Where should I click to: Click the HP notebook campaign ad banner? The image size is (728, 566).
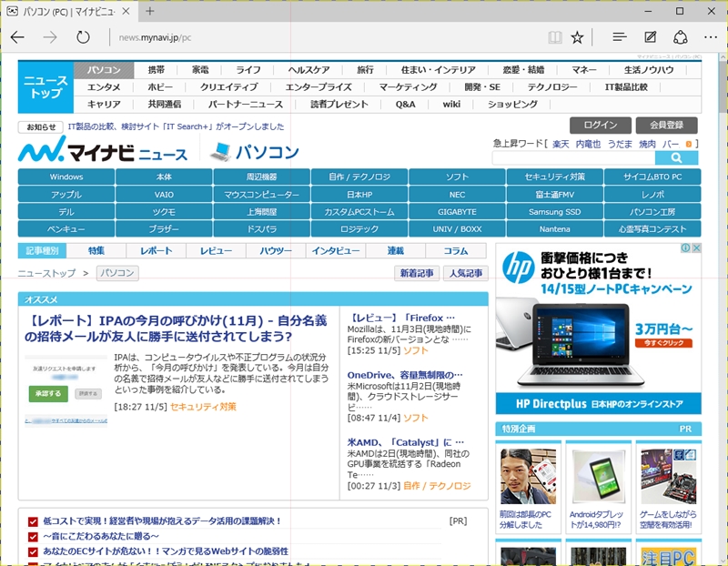coord(599,328)
